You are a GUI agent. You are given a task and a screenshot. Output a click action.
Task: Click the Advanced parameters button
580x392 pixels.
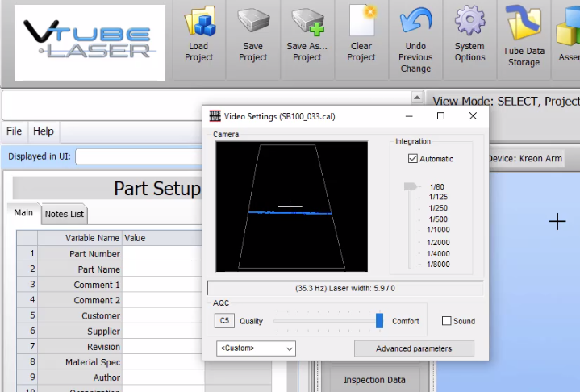[414, 348]
